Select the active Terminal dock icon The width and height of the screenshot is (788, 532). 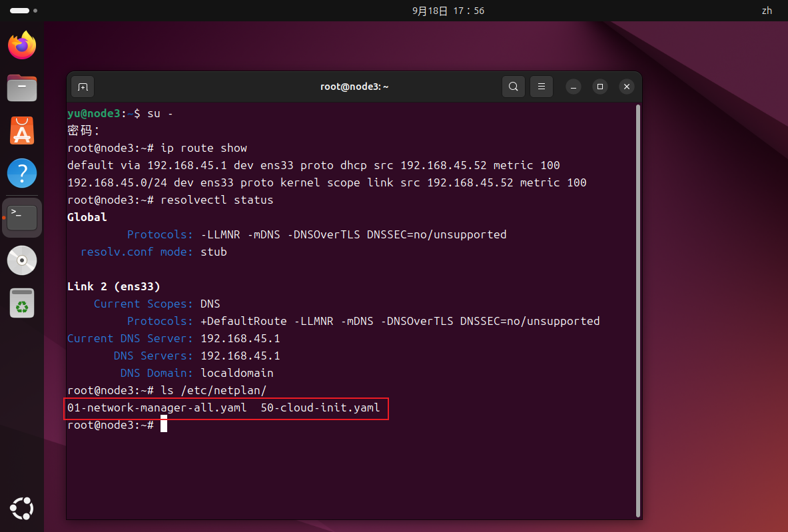pyautogui.click(x=22, y=216)
